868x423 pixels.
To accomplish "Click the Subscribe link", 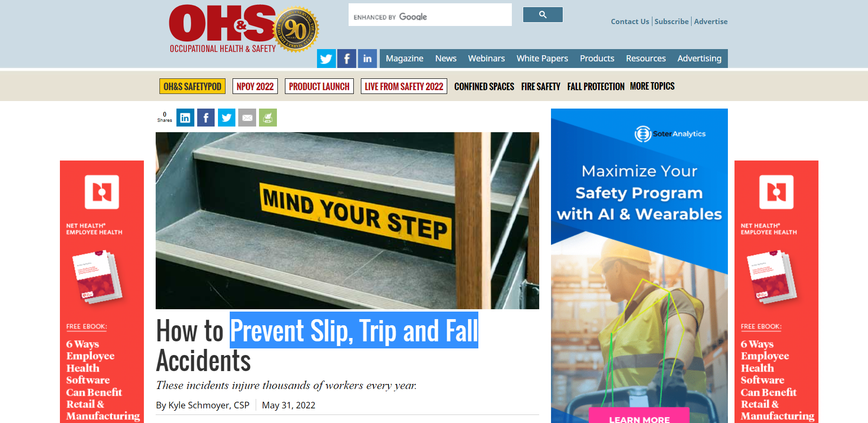I will [x=671, y=21].
